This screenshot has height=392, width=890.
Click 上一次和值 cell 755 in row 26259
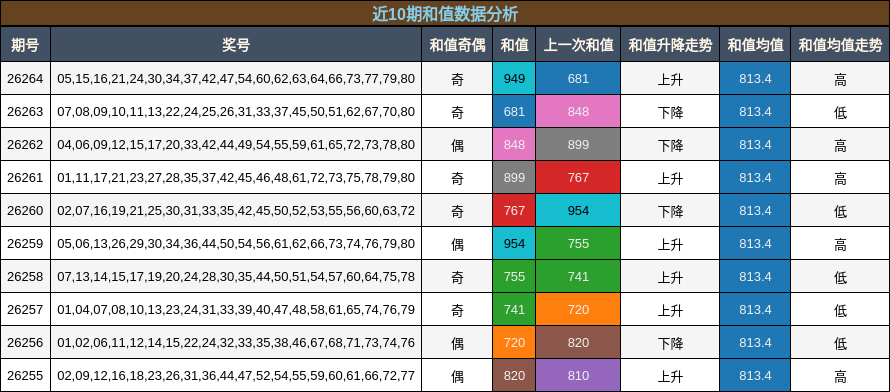point(578,243)
